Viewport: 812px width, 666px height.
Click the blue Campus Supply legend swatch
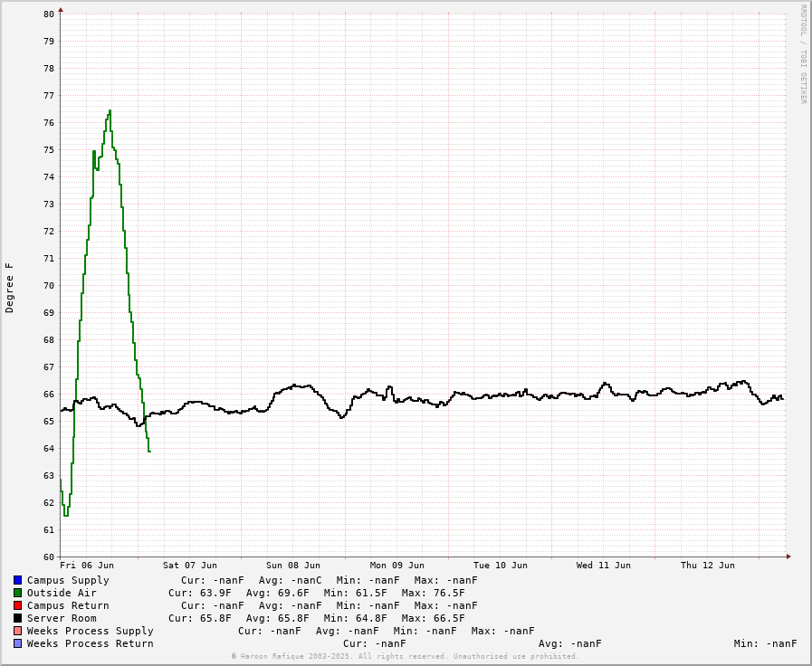[x=17, y=580]
